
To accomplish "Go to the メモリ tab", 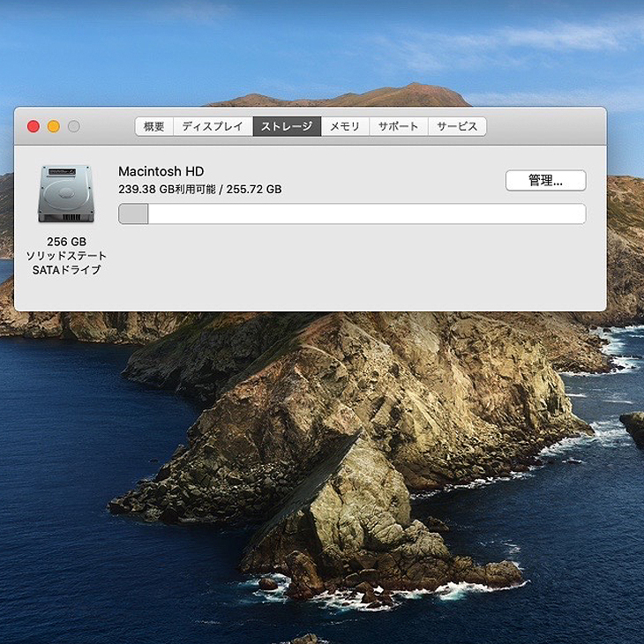I will pyautogui.click(x=345, y=126).
